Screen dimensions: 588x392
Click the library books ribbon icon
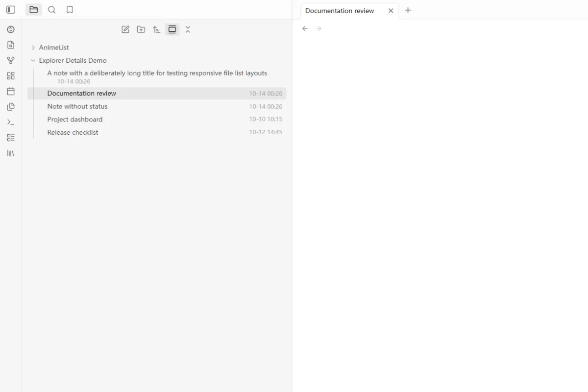click(x=11, y=153)
